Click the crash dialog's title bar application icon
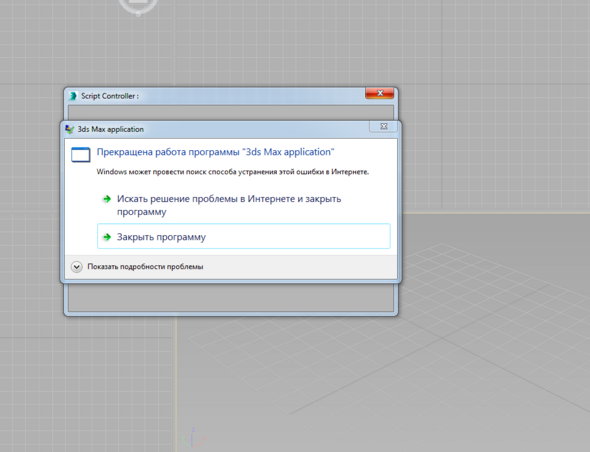Viewport: 590px width, 452px height. (70, 129)
